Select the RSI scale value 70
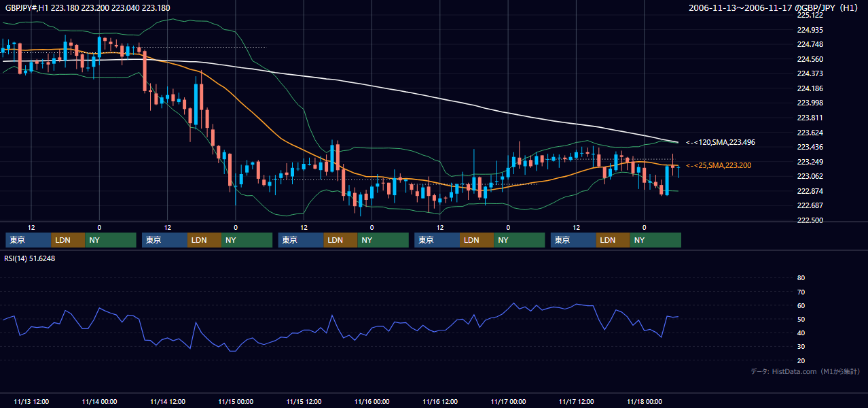868x408 pixels. 801,292
